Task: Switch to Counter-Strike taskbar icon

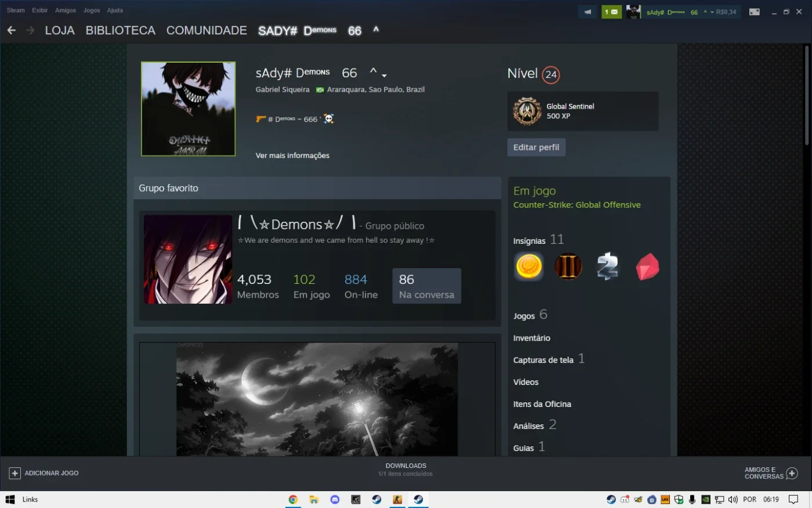Action: point(397,499)
